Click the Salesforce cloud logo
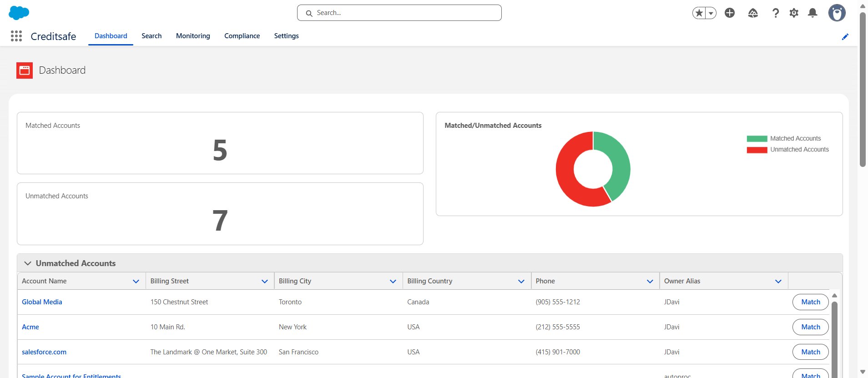This screenshot has height=378, width=868. (x=19, y=13)
